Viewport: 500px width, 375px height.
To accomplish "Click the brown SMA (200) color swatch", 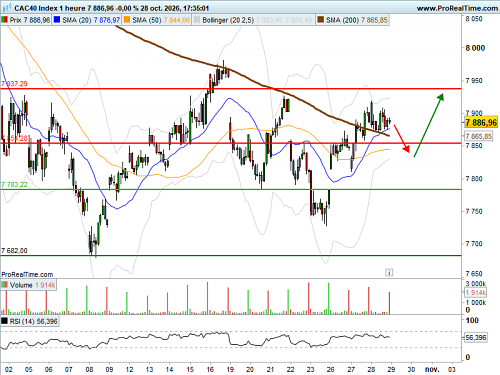I will pos(320,20).
